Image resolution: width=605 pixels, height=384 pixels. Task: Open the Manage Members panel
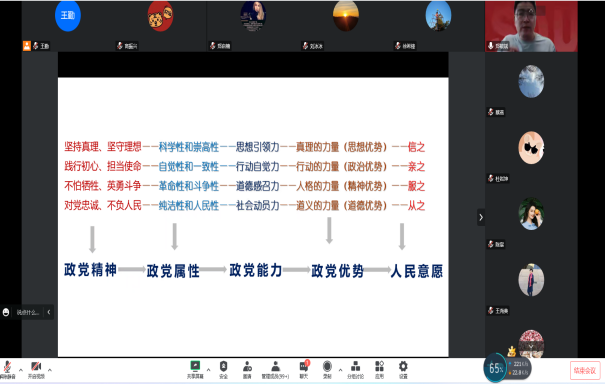point(275,369)
